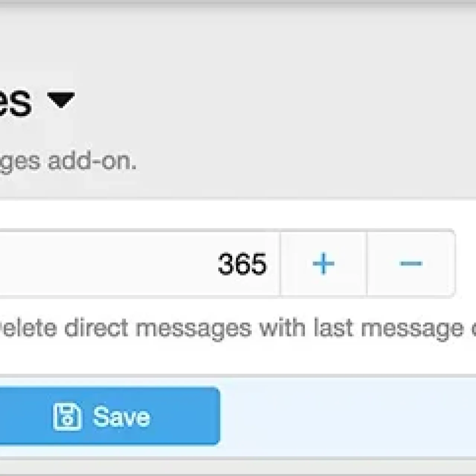The image size is (476, 476).
Task: Click the plus icon to increase days
Action: pos(323,264)
